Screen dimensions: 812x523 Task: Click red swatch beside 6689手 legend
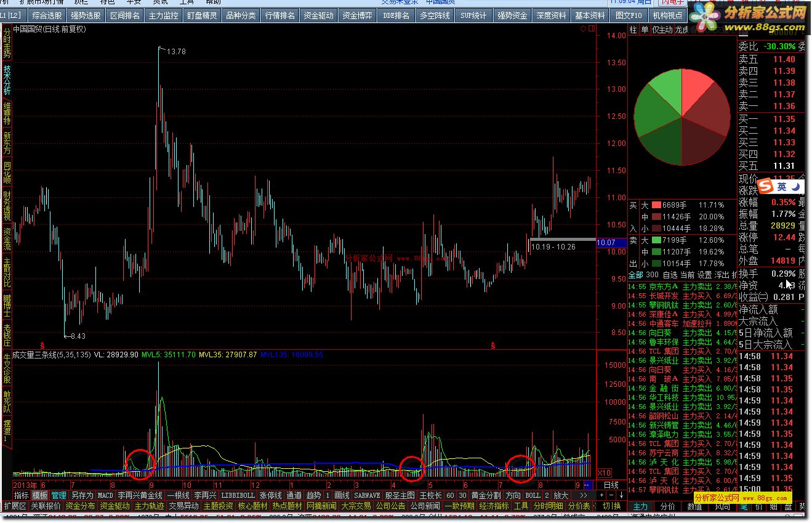(x=656, y=205)
